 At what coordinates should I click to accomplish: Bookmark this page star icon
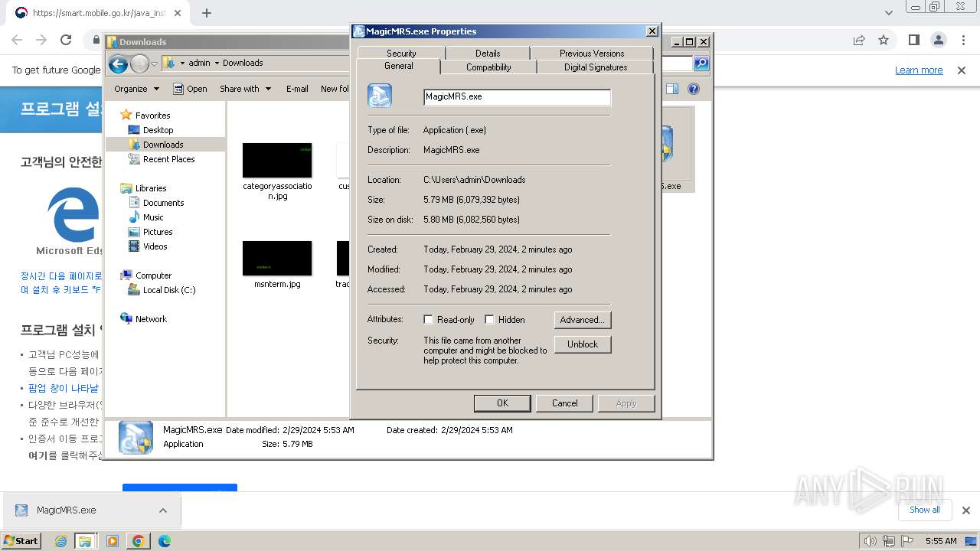884,40
